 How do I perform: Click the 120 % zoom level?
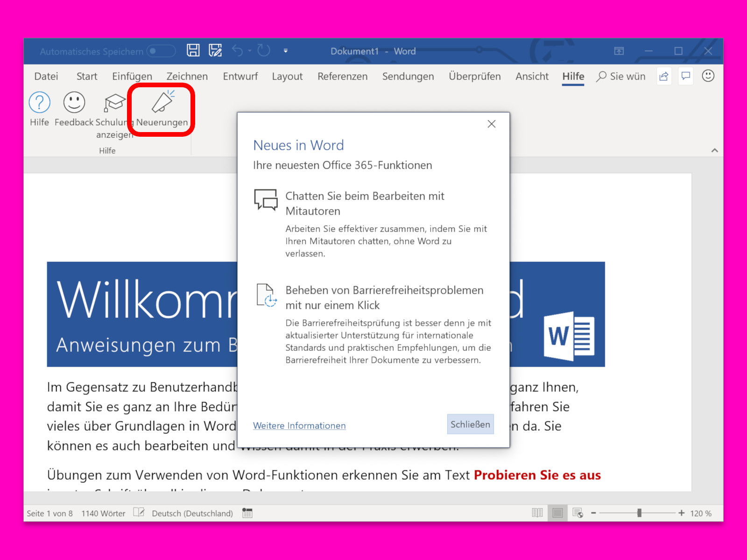pyautogui.click(x=701, y=513)
